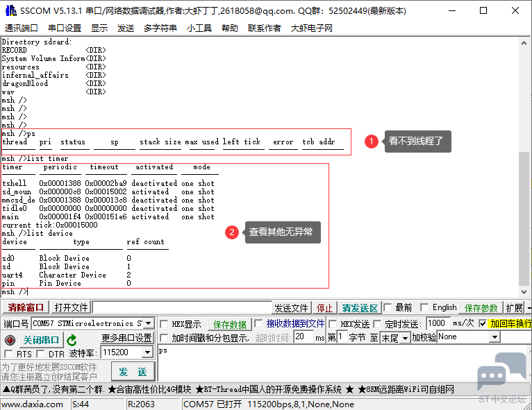The height and width of the screenshot is (410, 532).
Task: Enable 加时间戳和分包显示 checkbox
Action: [164, 338]
